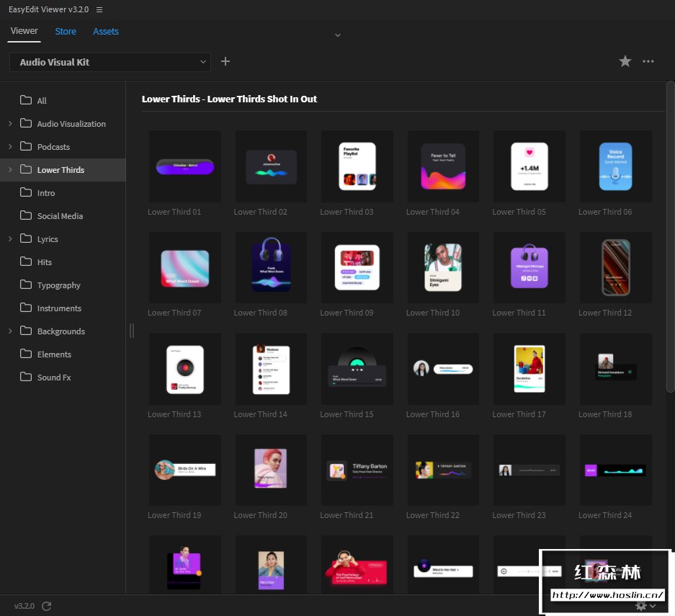This screenshot has width=675, height=616.
Task: Select the Backgrounds category
Action: pos(63,331)
